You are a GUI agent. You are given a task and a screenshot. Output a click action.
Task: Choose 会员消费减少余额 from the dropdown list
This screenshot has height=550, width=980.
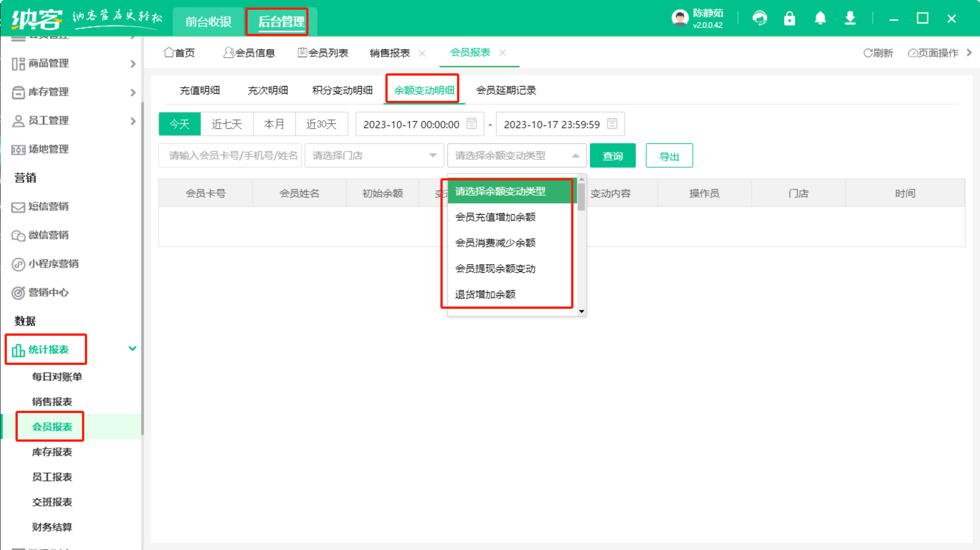coord(495,243)
